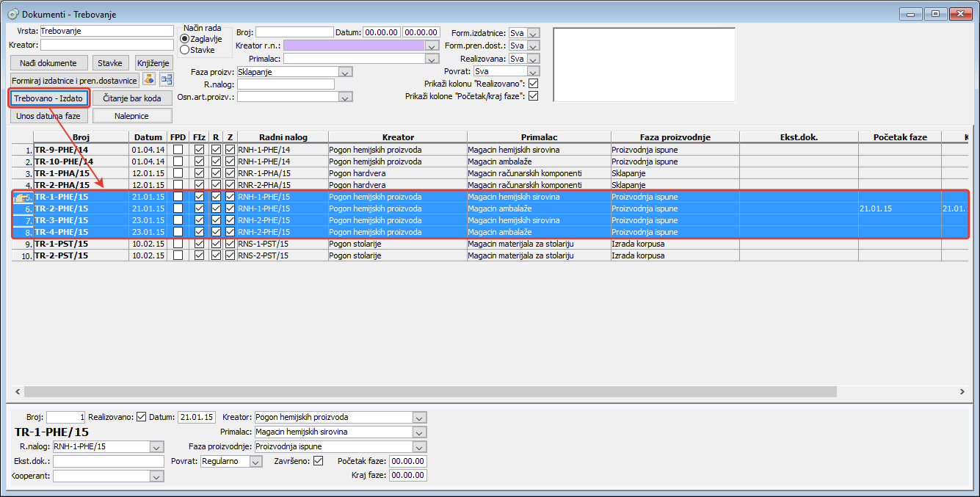
Task: Open the Kooperant dropdown
Action: [x=156, y=476]
